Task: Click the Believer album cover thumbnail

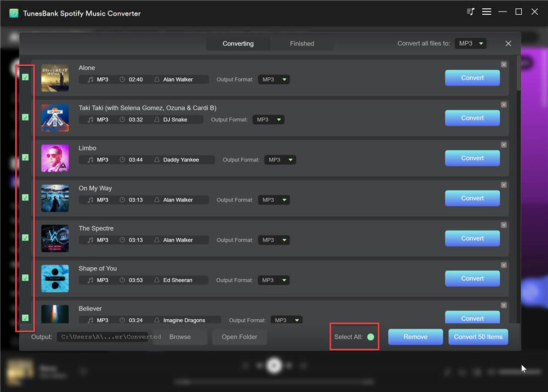Action: (x=55, y=314)
